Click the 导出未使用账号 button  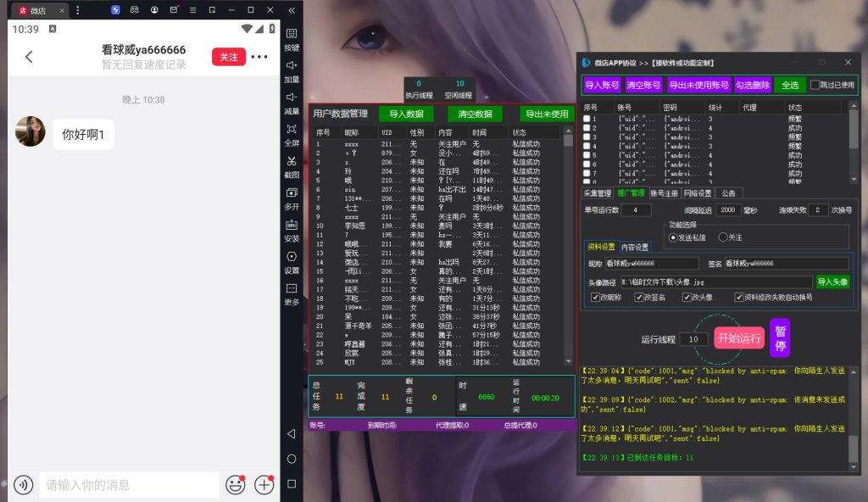click(698, 85)
